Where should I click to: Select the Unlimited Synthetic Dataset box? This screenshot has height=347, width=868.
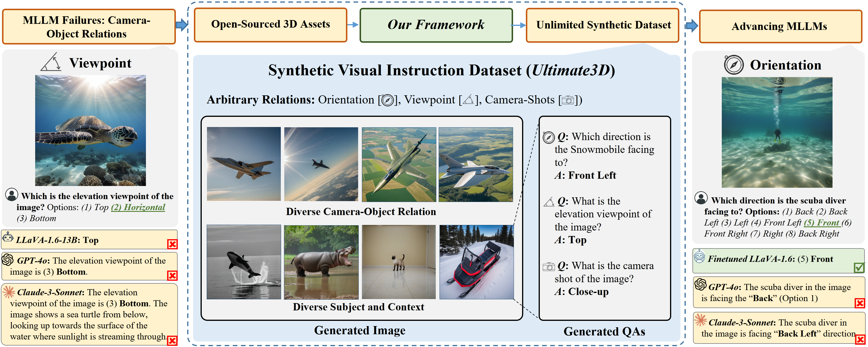[603, 25]
